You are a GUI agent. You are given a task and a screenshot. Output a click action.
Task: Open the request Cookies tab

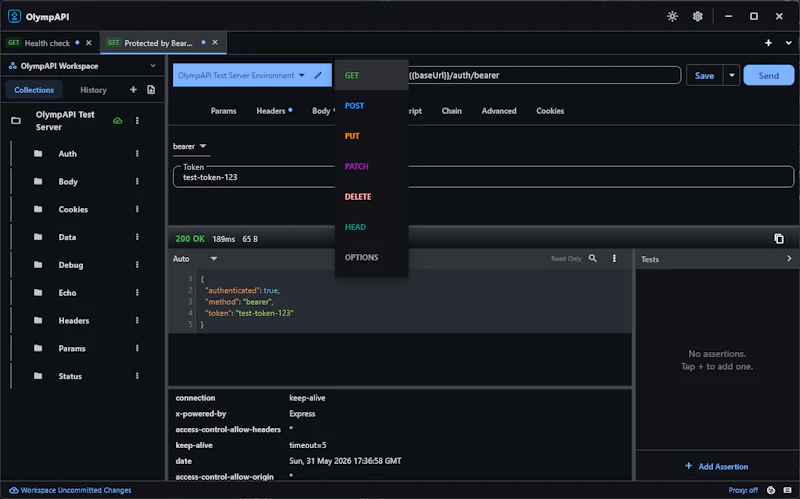(550, 111)
